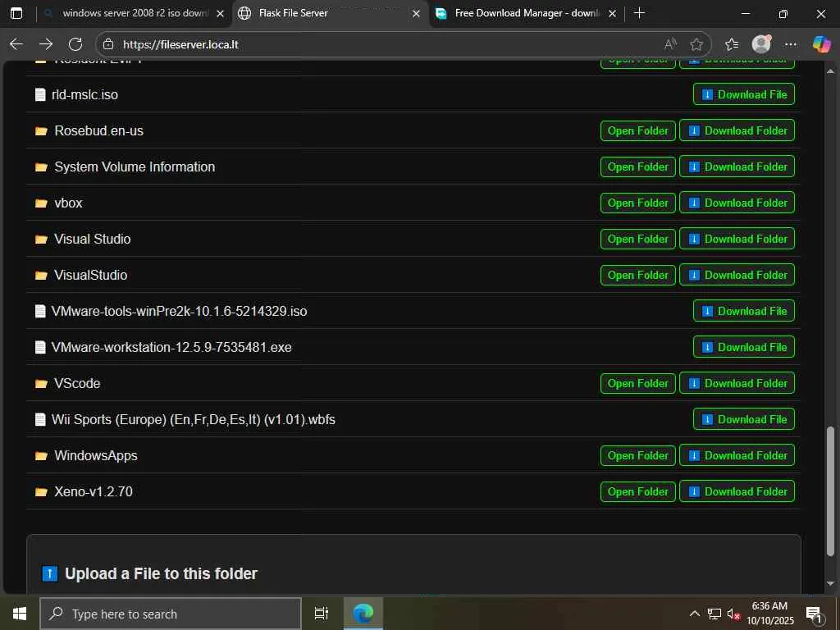
Task: Download File for Wii Sports wbfs
Action: [743, 419]
